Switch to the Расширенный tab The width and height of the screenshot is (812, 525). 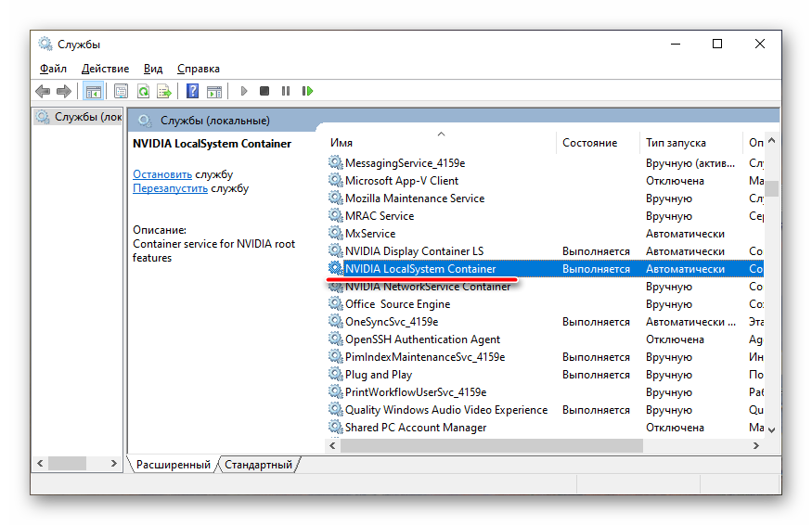pyautogui.click(x=173, y=465)
